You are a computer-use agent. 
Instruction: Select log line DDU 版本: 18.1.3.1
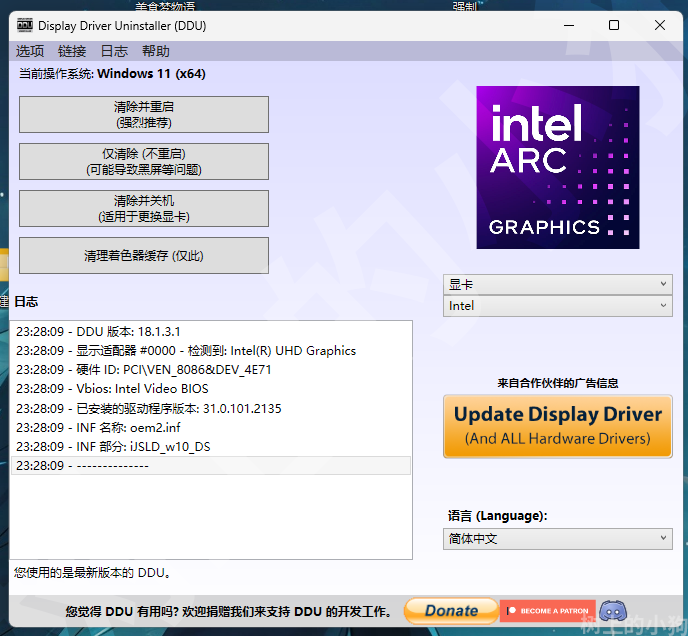click(x=211, y=331)
